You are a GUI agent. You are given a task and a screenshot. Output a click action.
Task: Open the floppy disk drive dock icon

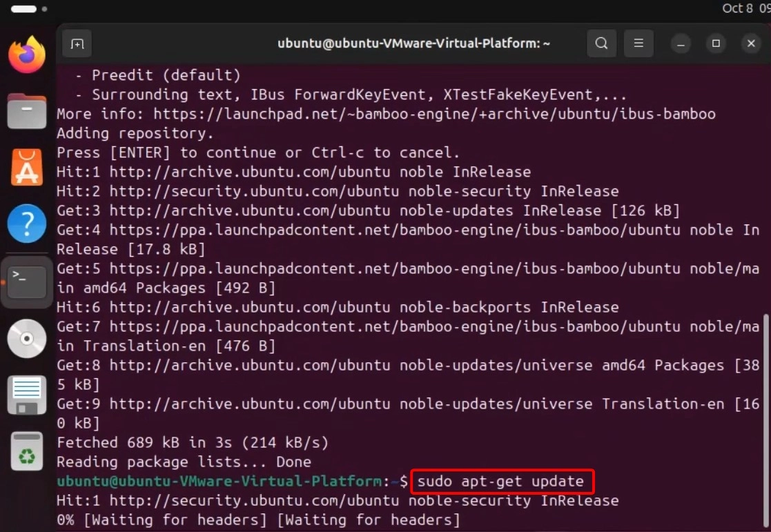pos(27,395)
